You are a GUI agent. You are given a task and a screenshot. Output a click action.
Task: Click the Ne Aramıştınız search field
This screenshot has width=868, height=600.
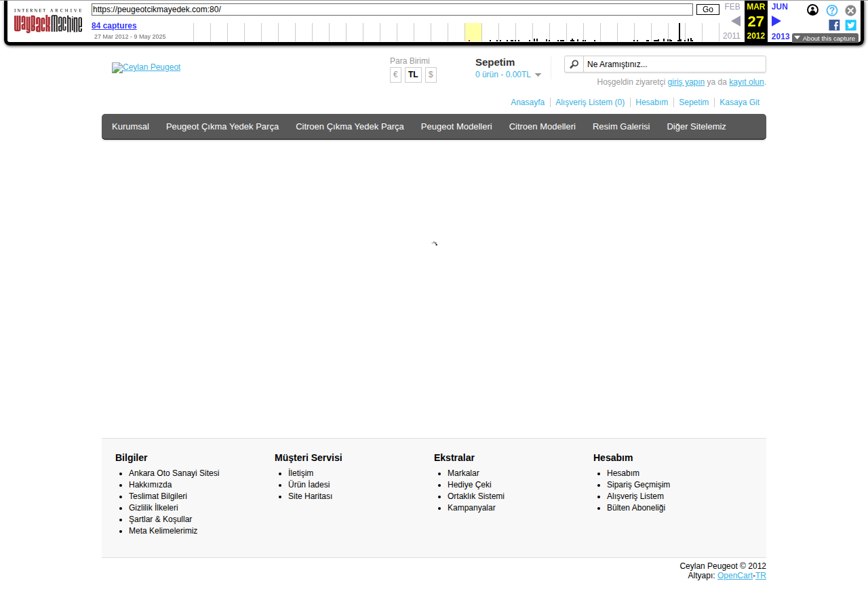(x=673, y=64)
